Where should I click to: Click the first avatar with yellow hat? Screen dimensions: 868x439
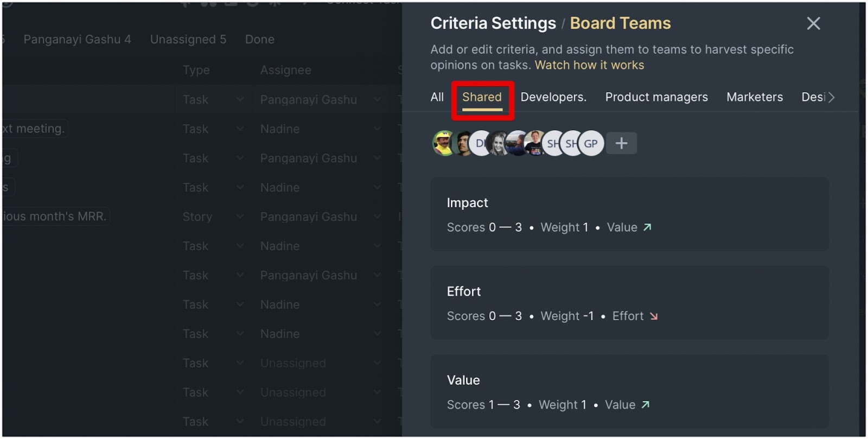(444, 144)
